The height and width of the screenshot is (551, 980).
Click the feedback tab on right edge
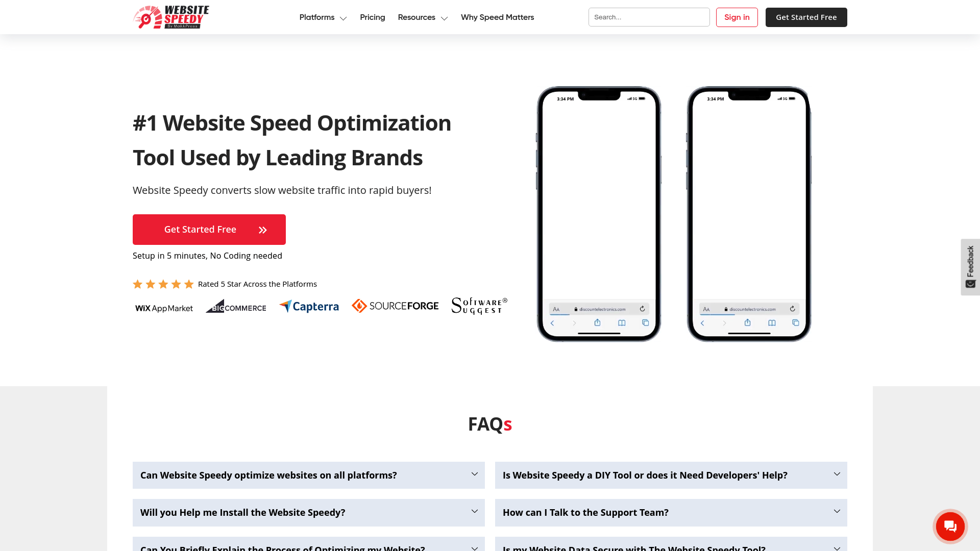tap(970, 266)
